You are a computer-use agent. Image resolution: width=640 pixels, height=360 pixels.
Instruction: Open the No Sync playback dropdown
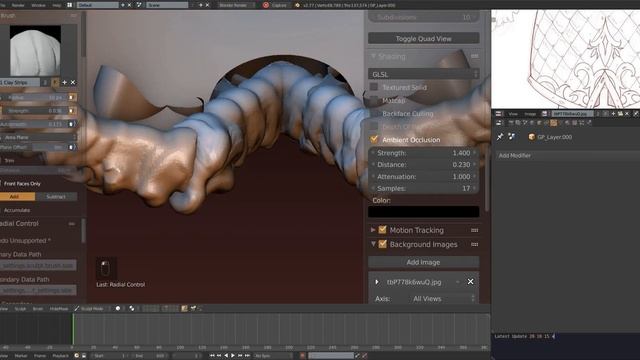point(272,356)
